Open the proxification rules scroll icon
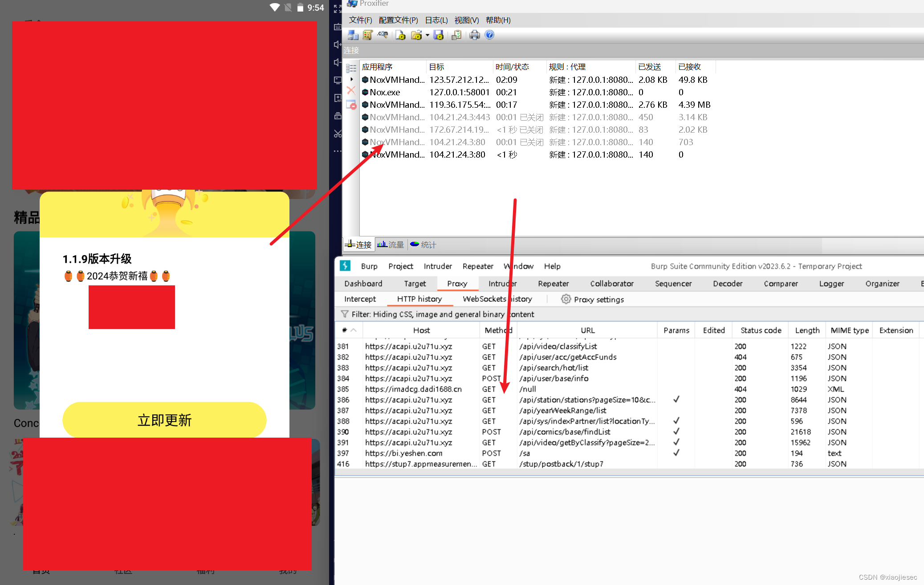This screenshot has height=585, width=924. [368, 35]
